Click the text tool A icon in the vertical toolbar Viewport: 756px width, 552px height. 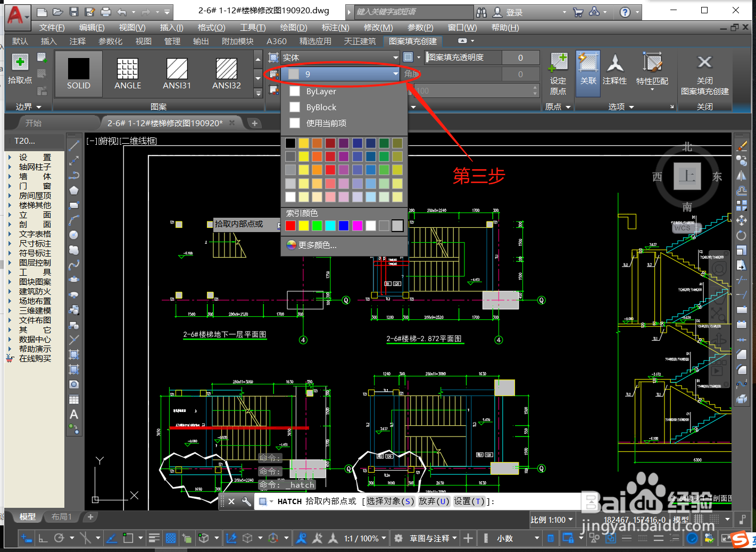point(74,415)
